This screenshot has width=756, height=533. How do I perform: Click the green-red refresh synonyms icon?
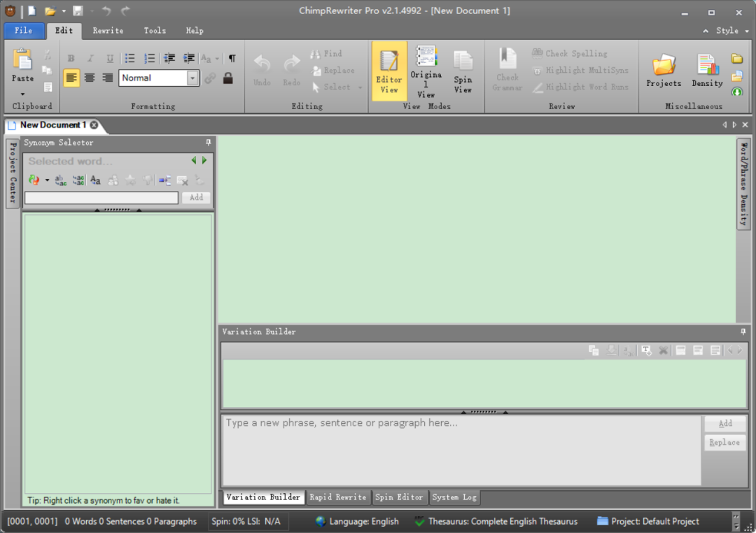pos(34,180)
